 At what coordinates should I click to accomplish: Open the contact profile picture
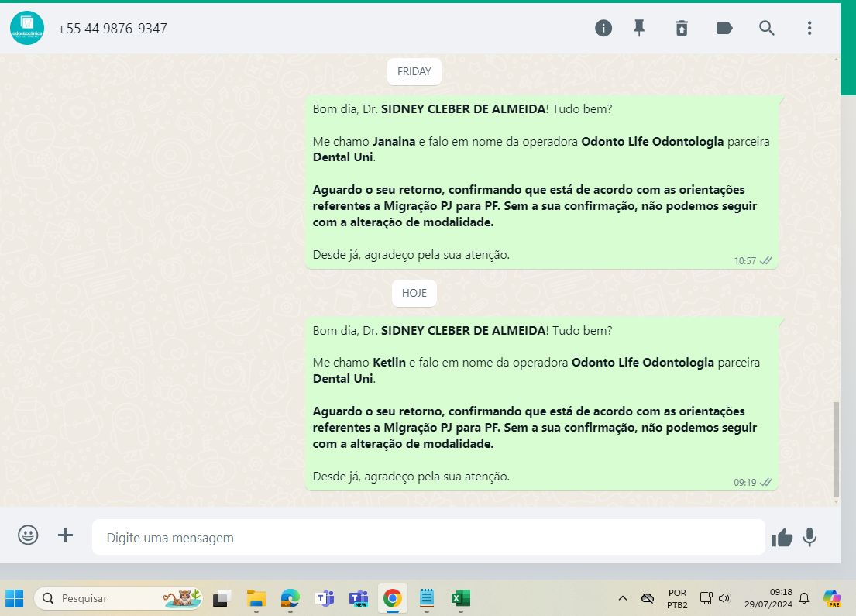click(x=27, y=28)
